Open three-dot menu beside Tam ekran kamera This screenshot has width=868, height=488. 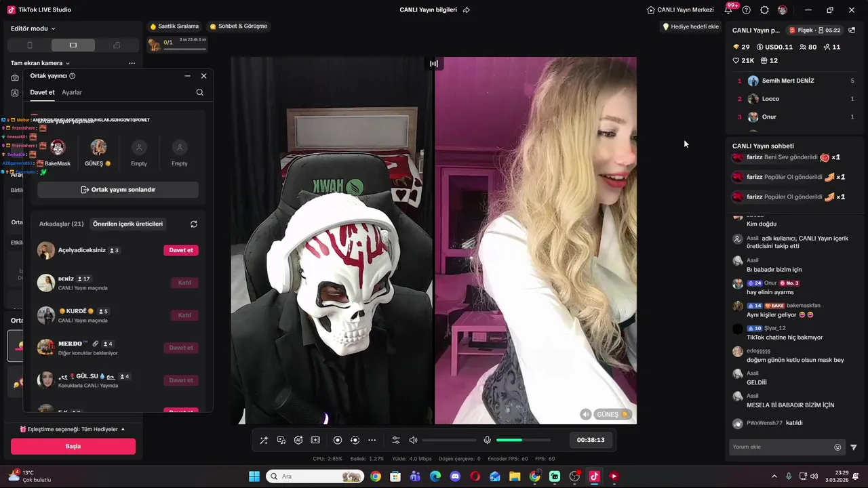click(132, 63)
